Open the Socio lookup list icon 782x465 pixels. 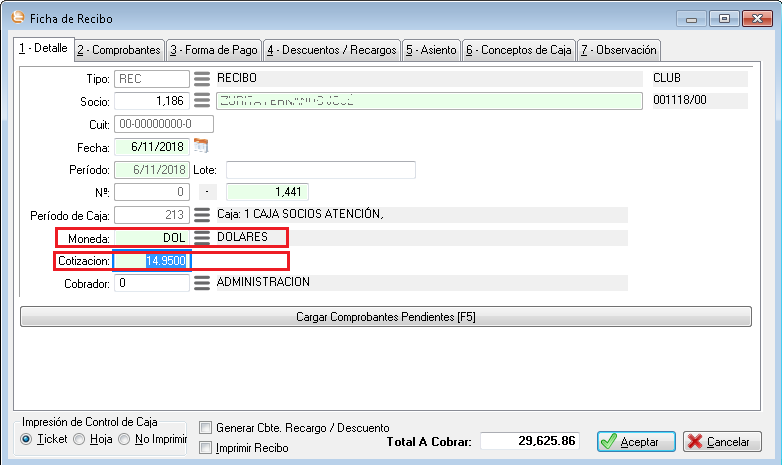click(202, 101)
